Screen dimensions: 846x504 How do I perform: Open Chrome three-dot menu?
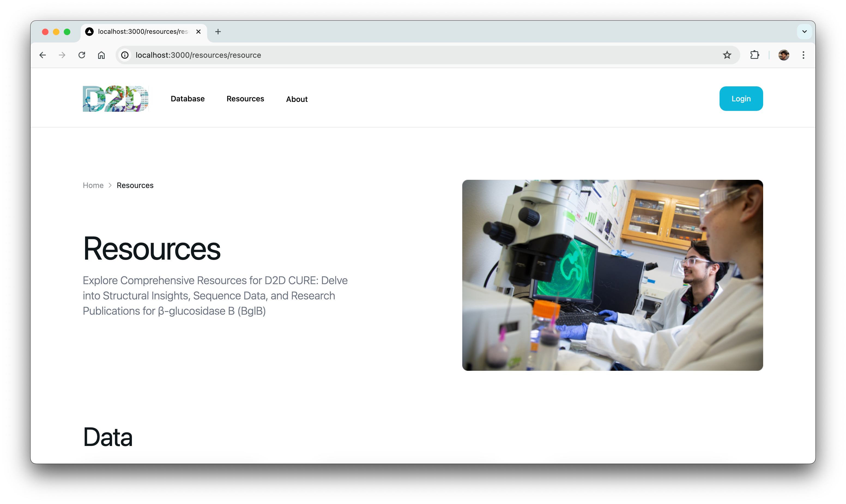pos(803,55)
